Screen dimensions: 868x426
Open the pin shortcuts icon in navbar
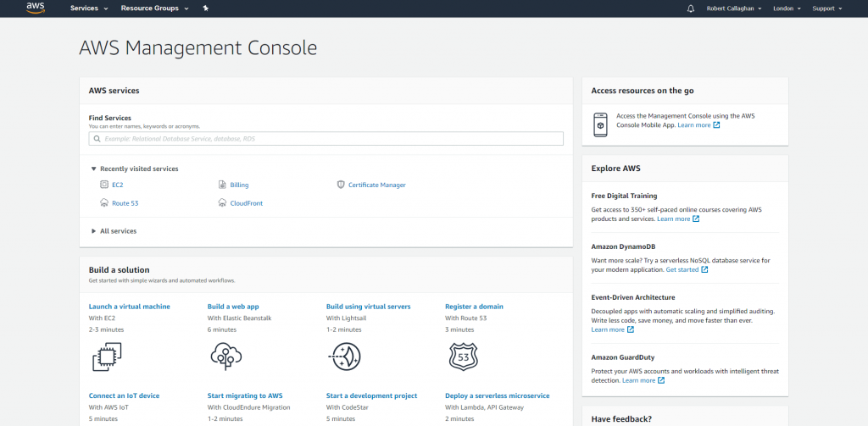(206, 8)
